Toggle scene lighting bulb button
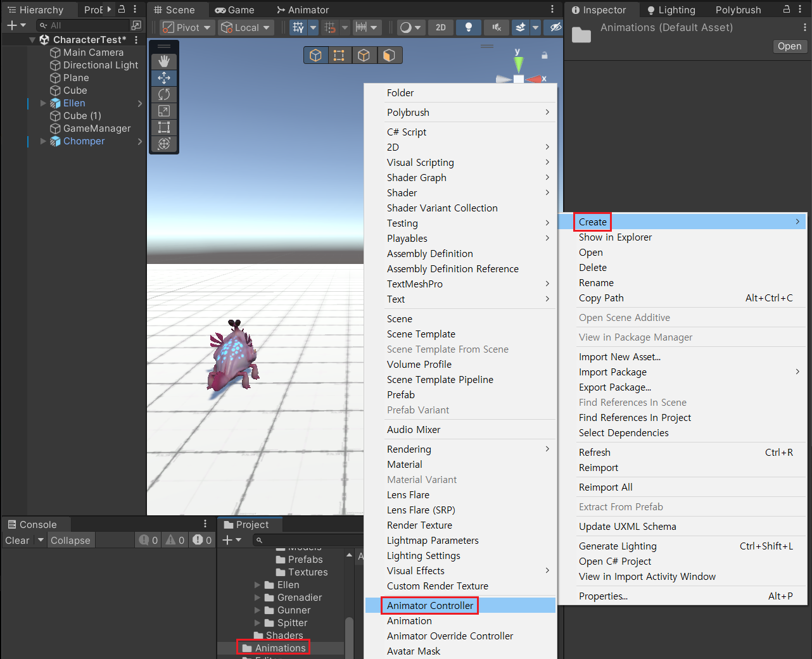Screen dimensions: 812x659 pyautogui.click(x=469, y=27)
